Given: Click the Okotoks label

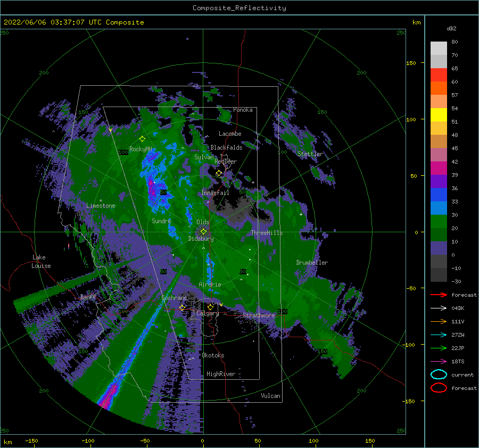Looking at the screenshot, I should pyautogui.click(x=213, y=355).
